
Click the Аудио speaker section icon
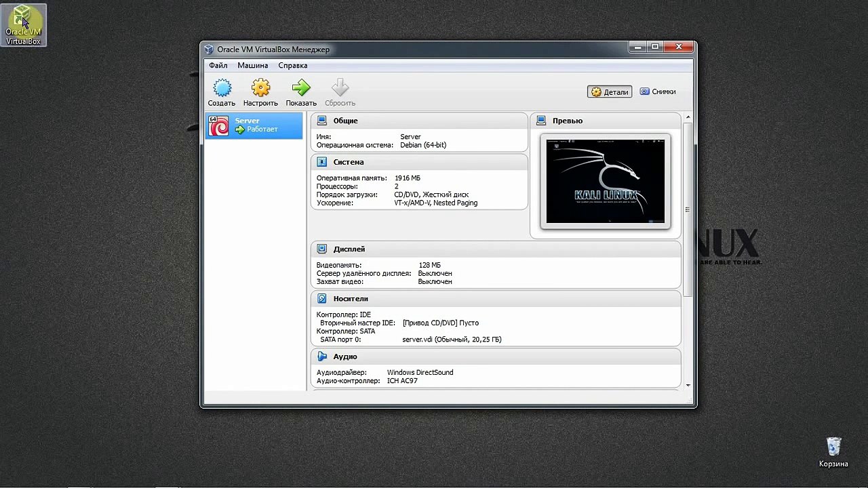[322, 357]
